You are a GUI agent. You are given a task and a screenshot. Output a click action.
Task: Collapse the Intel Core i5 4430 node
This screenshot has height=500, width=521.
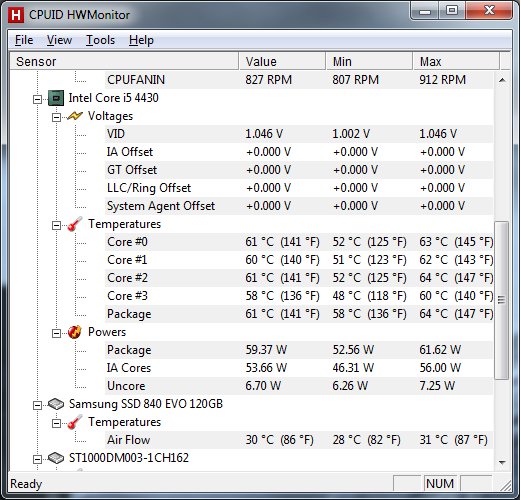pyautogui.click(x=37, y=99)
